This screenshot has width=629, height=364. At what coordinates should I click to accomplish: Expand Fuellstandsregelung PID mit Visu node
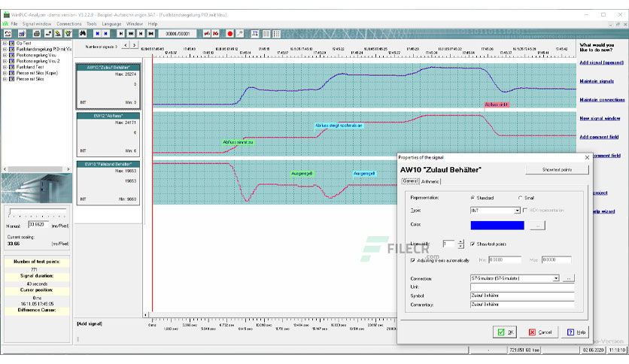click(5, 49)
